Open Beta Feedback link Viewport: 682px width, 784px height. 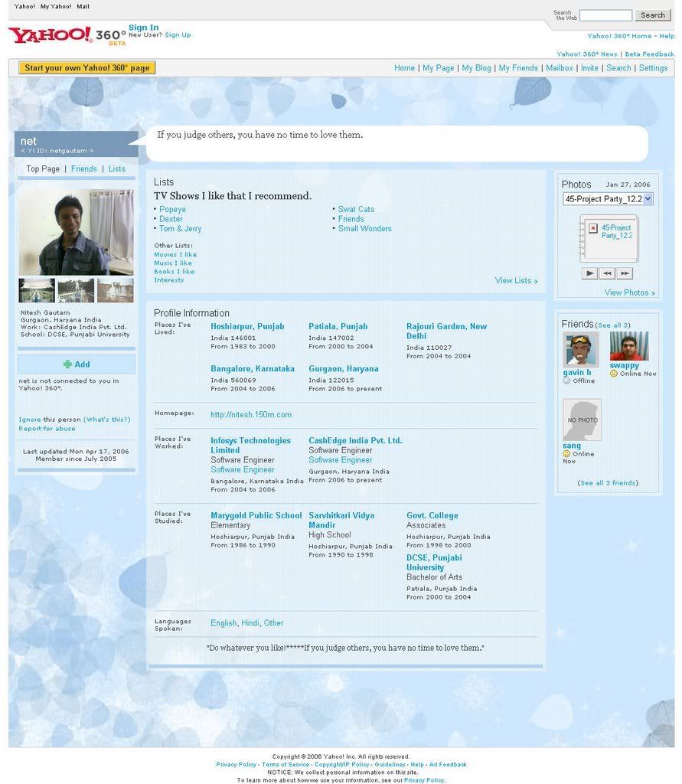[650, 54]
